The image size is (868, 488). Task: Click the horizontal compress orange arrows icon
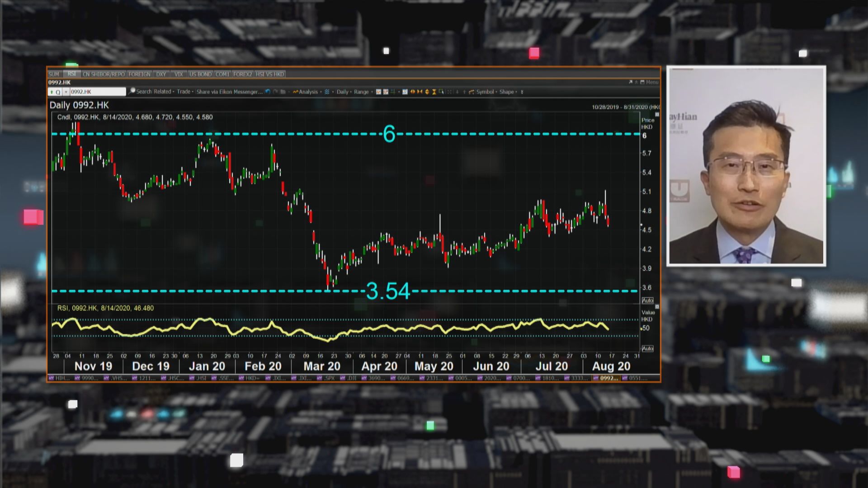(420, 92)
